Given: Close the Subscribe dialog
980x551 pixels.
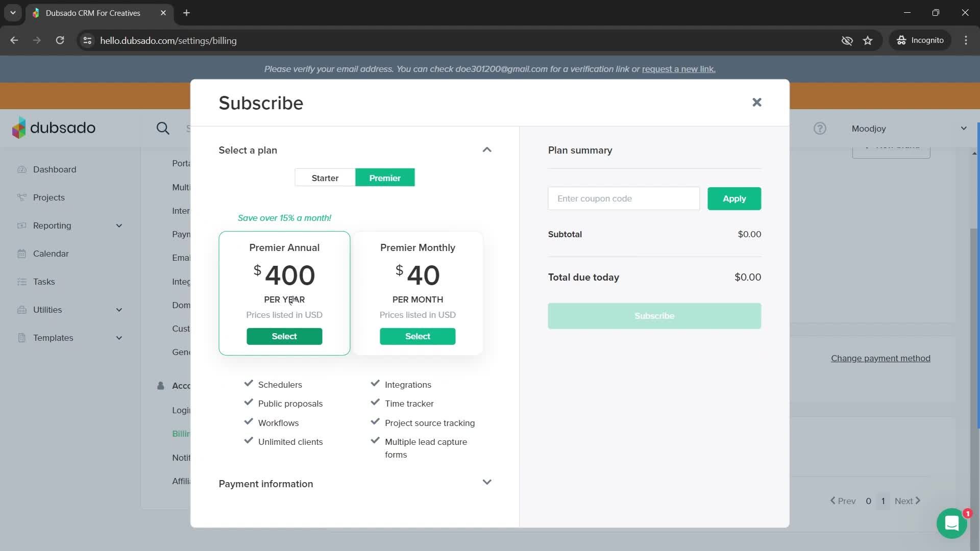Looking at the screenshot, I should coord(756,103).
